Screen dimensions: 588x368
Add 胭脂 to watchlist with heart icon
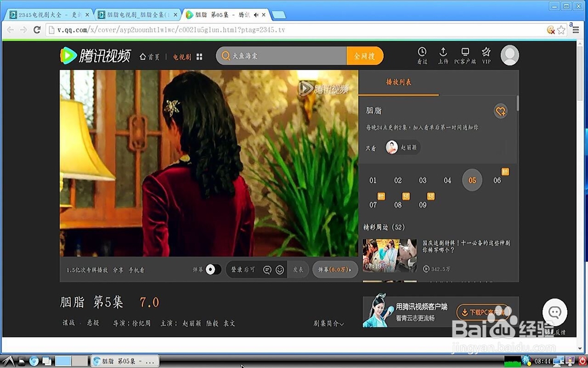click(x=500, y=111)
